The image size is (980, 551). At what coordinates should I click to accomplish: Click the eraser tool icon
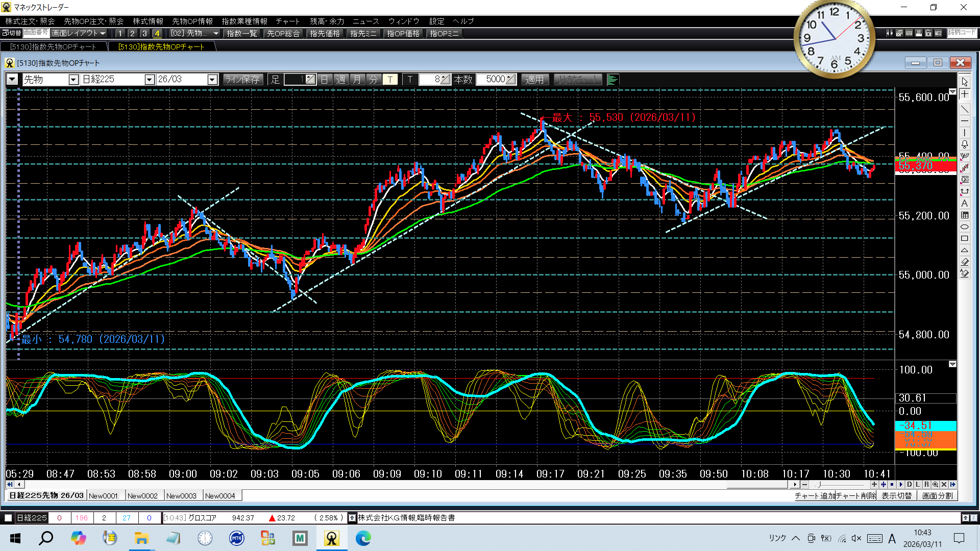tap(964, 262)
